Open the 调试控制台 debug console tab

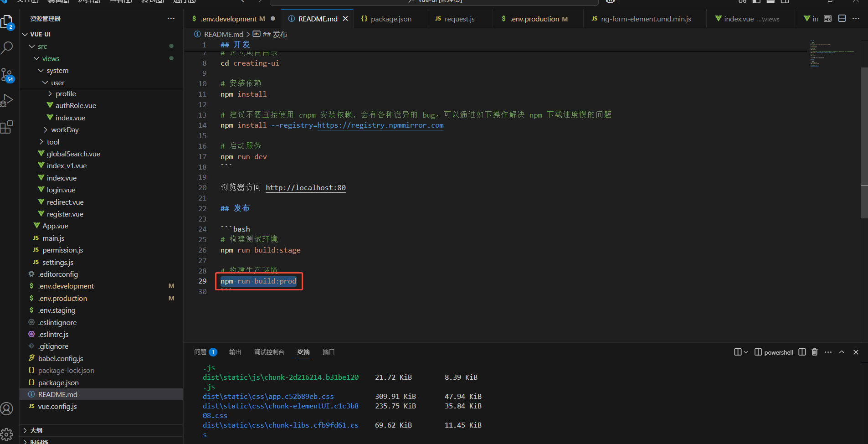(x=269, y=352)
